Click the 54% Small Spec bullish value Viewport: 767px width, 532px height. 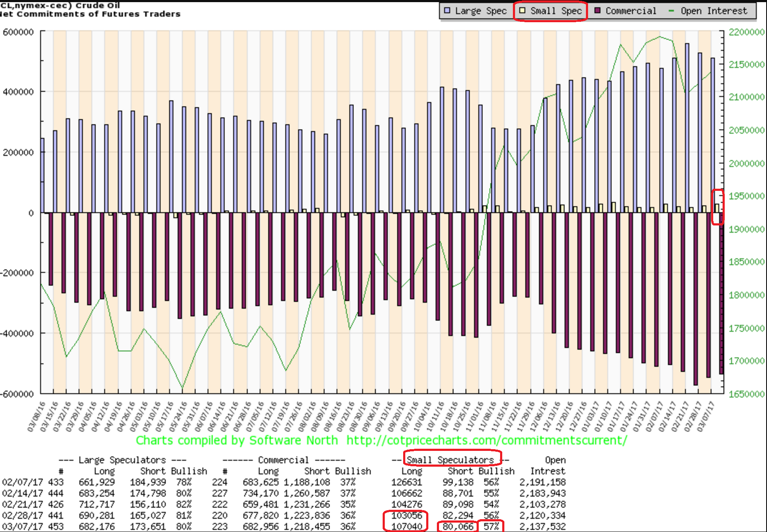pyautogui.click(x=491, y=504)
